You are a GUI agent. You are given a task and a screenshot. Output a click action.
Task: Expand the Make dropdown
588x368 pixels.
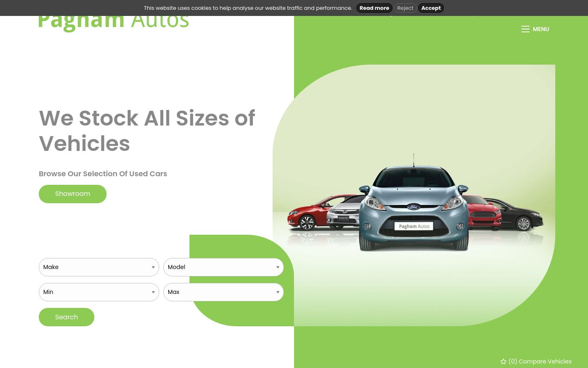[x=99, y=267]
